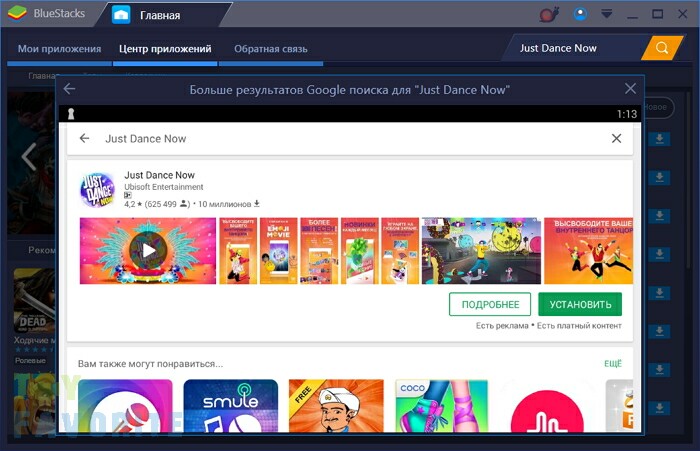Click the Walking Dead game tile in background
The image size is (700, 451).
(x=34, y=300)
